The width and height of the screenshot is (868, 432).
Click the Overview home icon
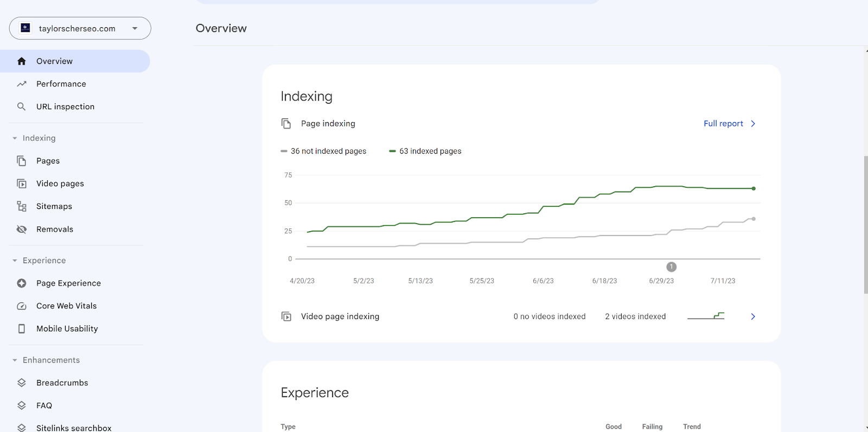22,61
